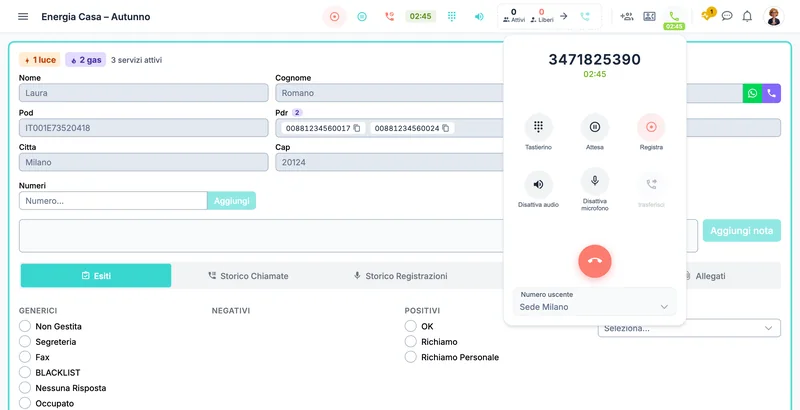Image resolution: width=800 pixels, height=410 pixels.
Task: Open the notifications bell icon
Action: point(747,16)
